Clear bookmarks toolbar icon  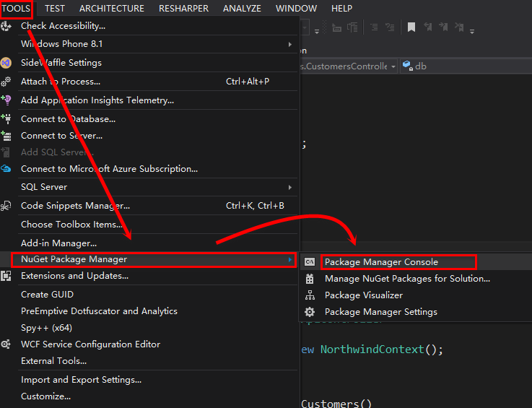(459, 27)
